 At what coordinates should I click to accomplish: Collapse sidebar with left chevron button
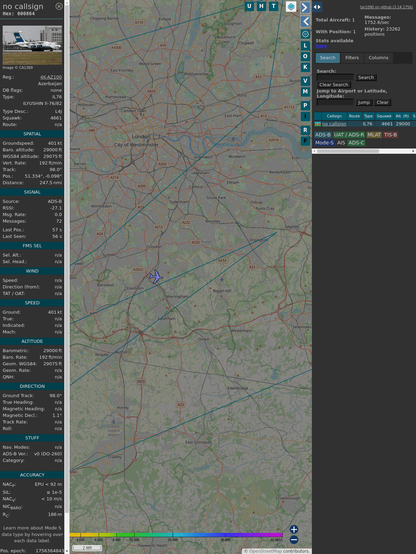[305, 22]
